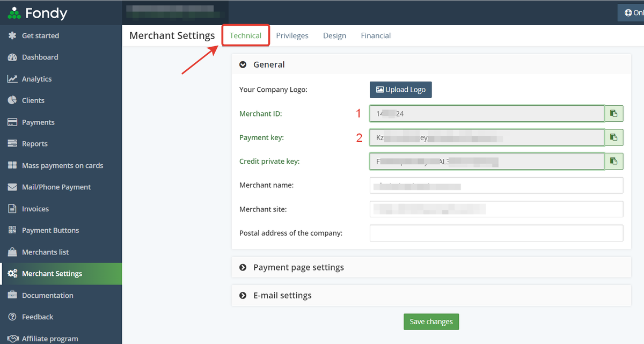Viewport: 644px width, 344px height.
Task: Click the Merchant ID field
Action: coord(487,114)
